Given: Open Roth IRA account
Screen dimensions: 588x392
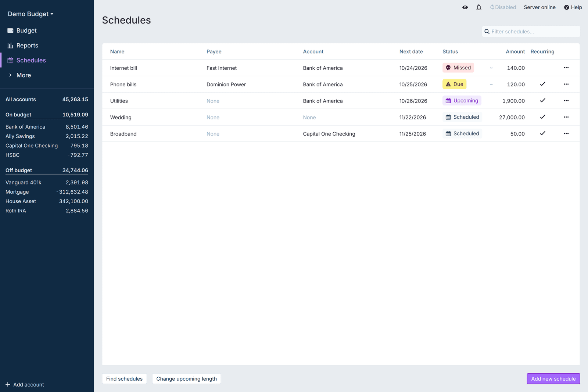Looking at the screenshot, I should coord(47,211).
